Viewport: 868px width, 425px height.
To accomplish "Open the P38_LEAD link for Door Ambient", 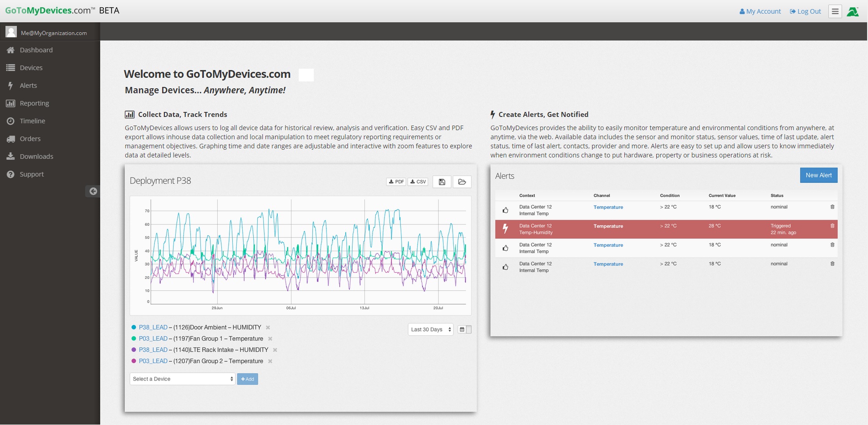I will [153, 328].
